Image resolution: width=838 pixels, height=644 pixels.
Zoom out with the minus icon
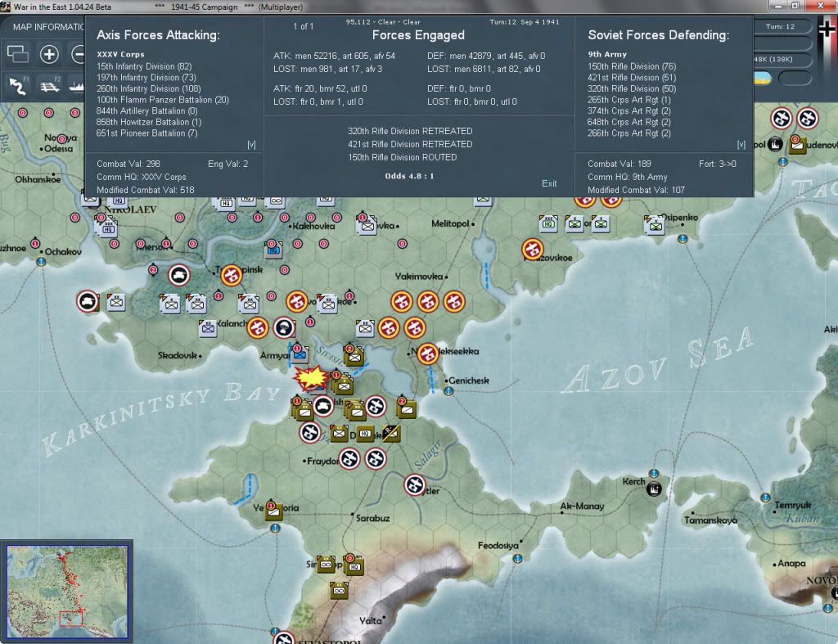[78, 54]
